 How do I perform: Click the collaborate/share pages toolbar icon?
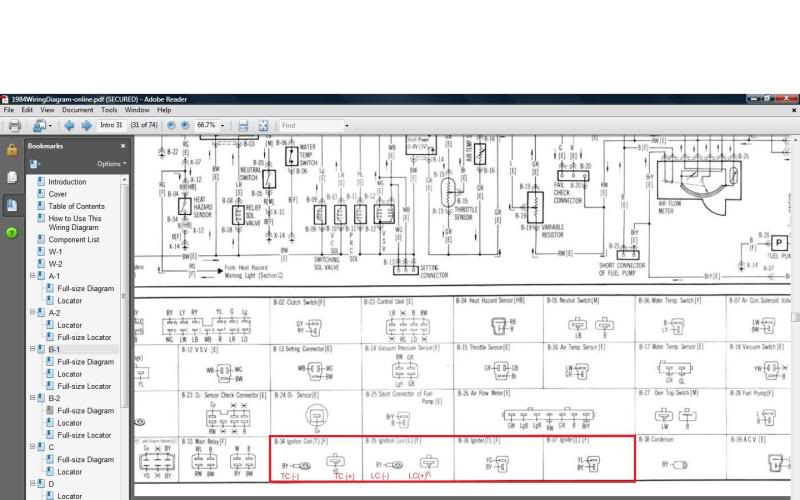pyautogui.click(x=39, y=126)
